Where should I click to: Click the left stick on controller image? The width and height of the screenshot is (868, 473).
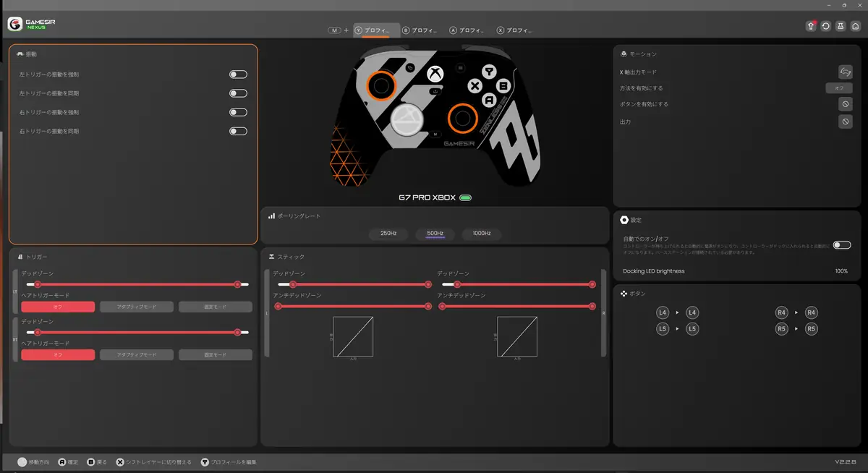point(383,85)
